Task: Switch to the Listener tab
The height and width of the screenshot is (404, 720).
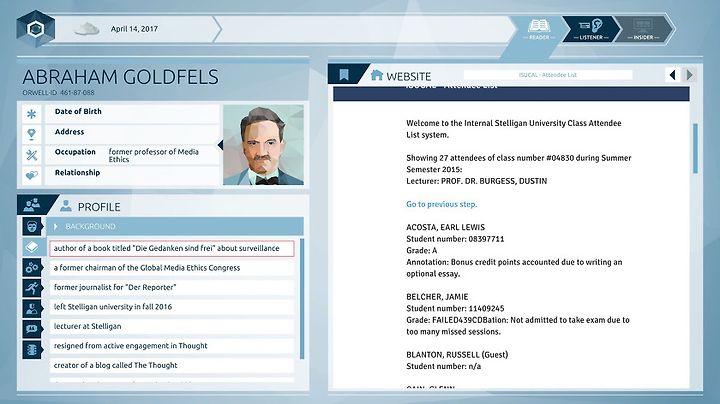Action: [x=591, y=29]
